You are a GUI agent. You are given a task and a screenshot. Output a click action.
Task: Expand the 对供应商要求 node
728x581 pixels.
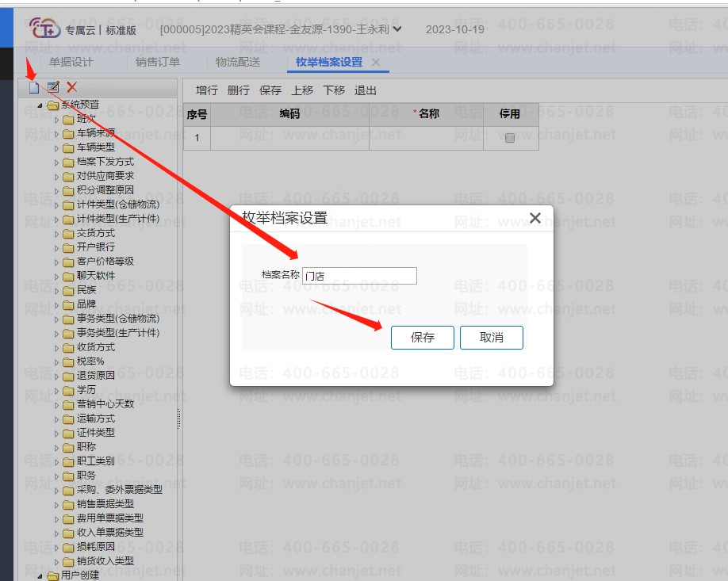click(56, 177)
